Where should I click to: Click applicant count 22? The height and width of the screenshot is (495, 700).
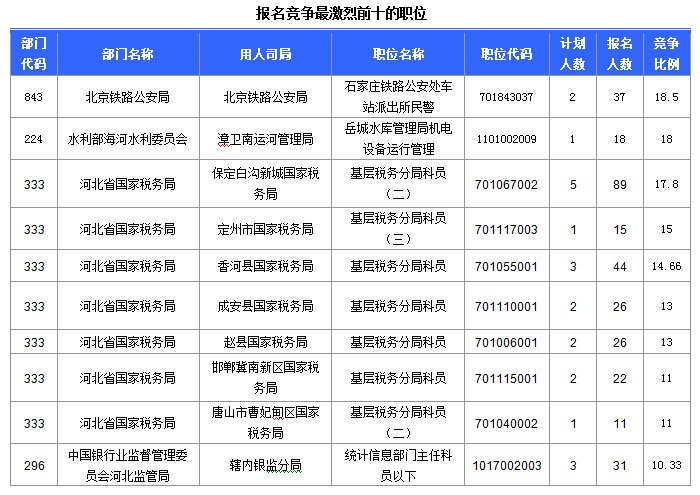click(x=620, y=379)
